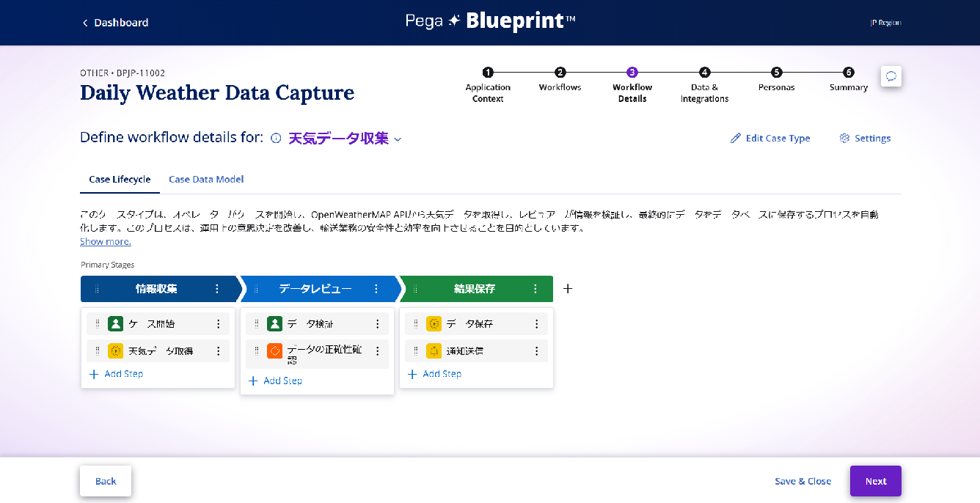Open the 情報収集 stage three-dot menu

[217, 289]
